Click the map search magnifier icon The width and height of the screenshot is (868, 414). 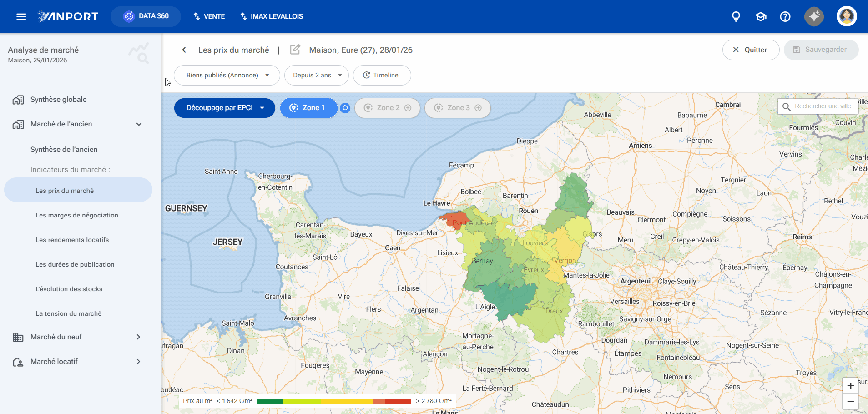(787, 106)
